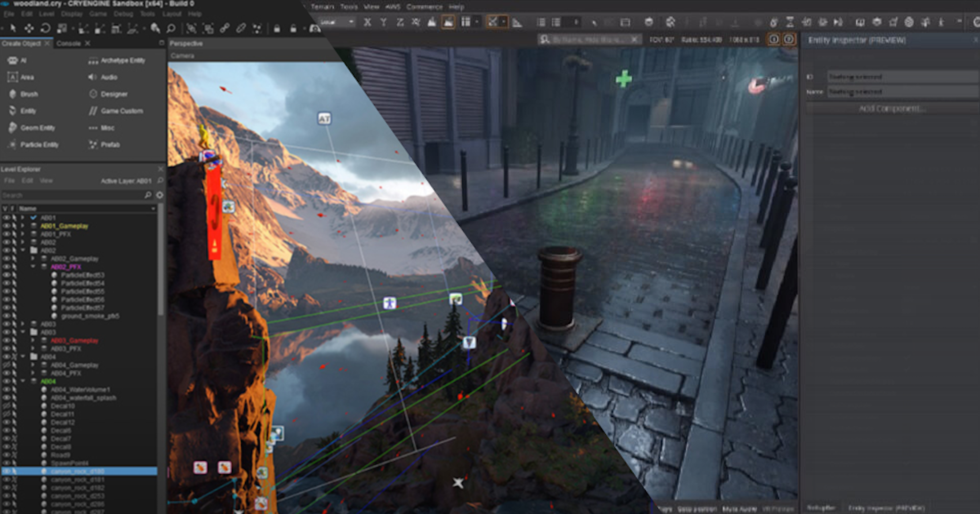Click the viewport search by name field

pos(589,39)
